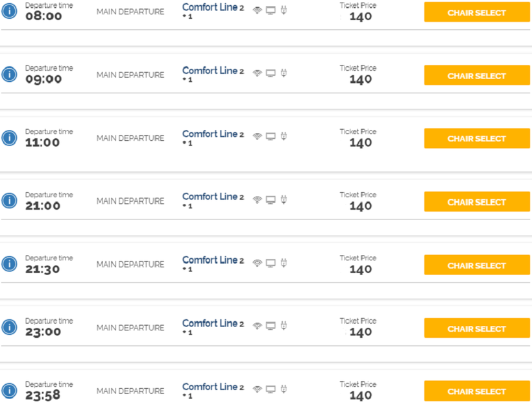Hit Chair Select for the 21:00 trip
The image size is (532, 405).
tap(477, 202)
